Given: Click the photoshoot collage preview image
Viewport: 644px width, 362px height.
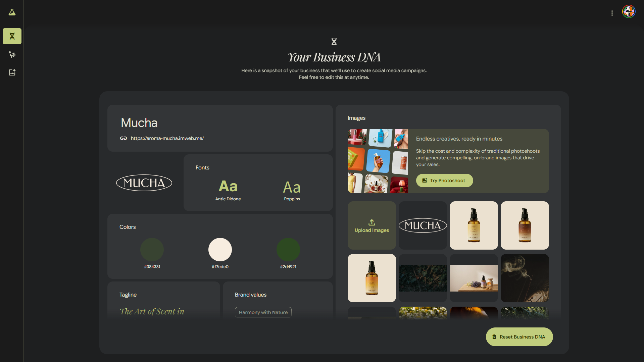Looking at the screenshot, I should (378, 161).
